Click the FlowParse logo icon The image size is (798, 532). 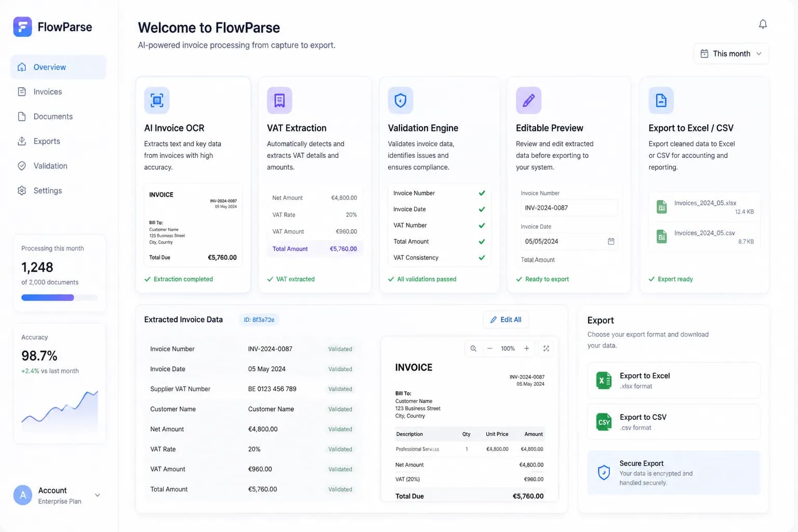[x=22, y=27]
